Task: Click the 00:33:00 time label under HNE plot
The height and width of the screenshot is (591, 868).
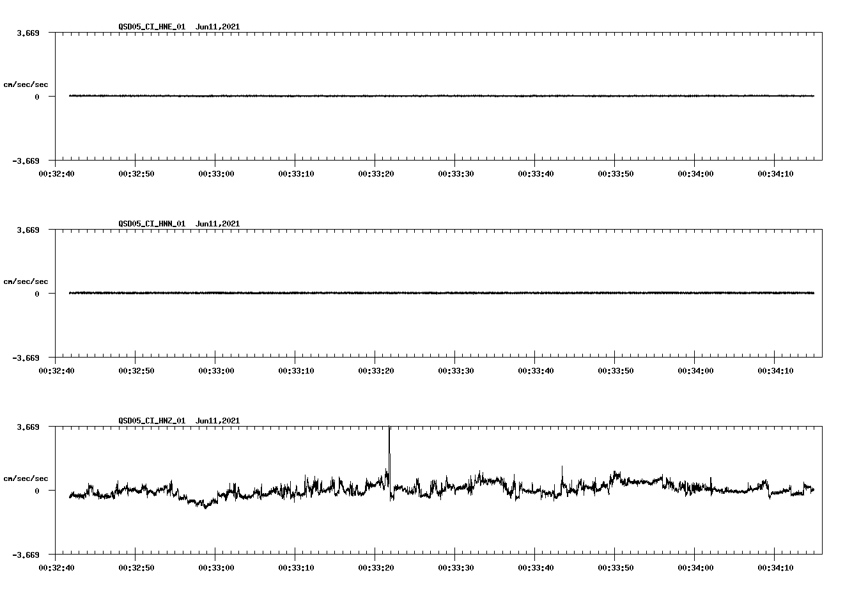Action: (x=216, y=173)
